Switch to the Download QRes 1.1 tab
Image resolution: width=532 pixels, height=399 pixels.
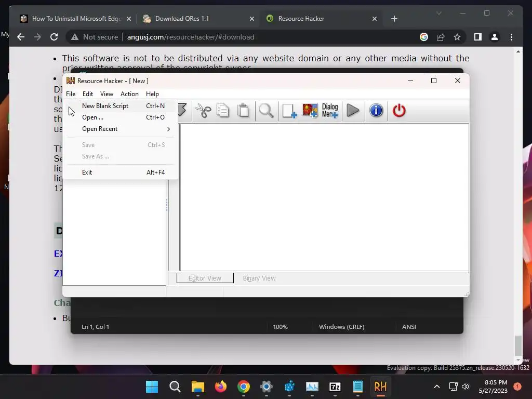tap(198, 19)
